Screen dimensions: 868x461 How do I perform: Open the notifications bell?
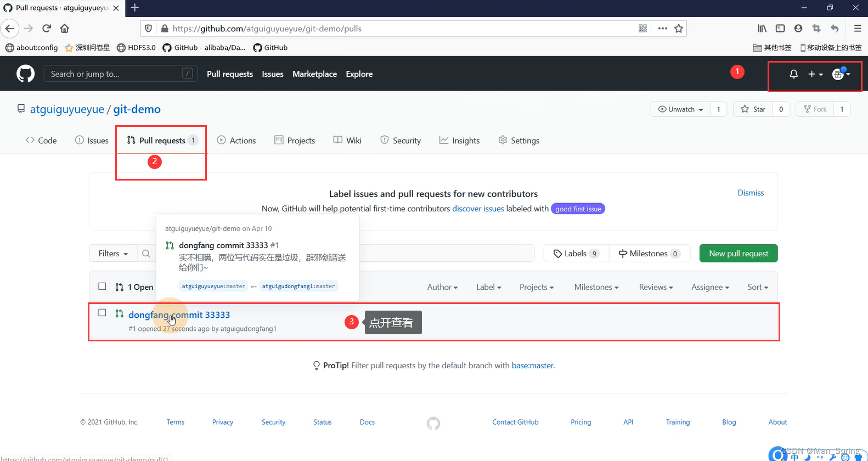[x=793, y=74]
